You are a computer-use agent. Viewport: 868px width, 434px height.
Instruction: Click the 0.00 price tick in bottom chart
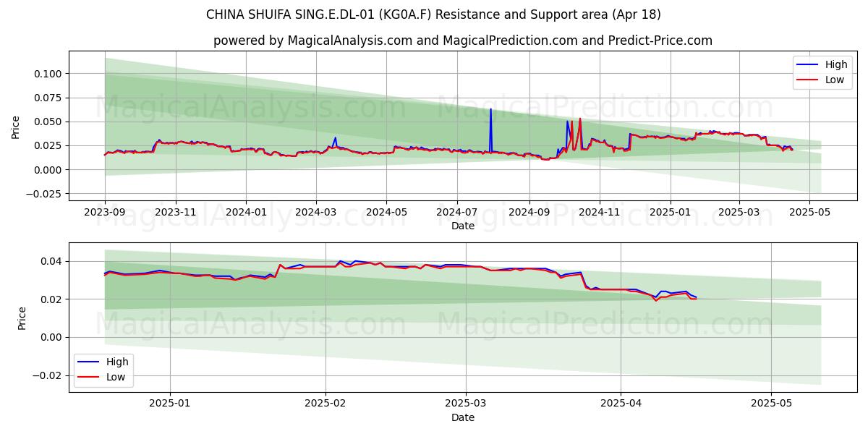pos(53,337)
